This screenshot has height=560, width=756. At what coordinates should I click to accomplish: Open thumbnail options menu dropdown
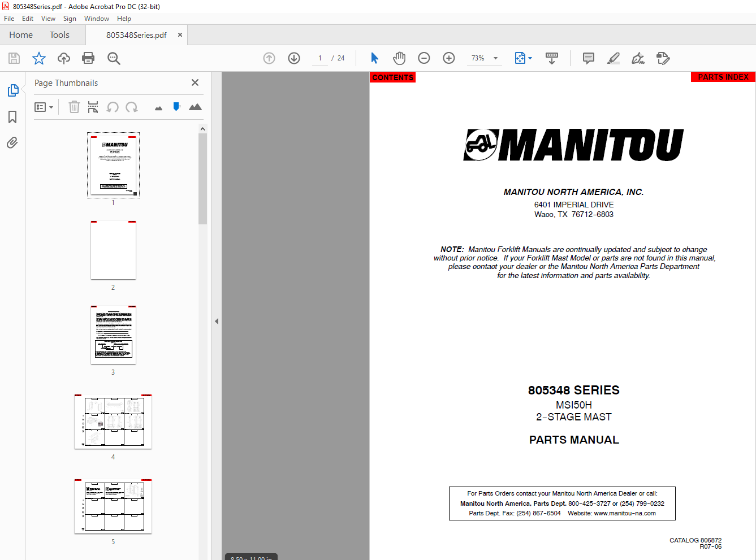44,107
